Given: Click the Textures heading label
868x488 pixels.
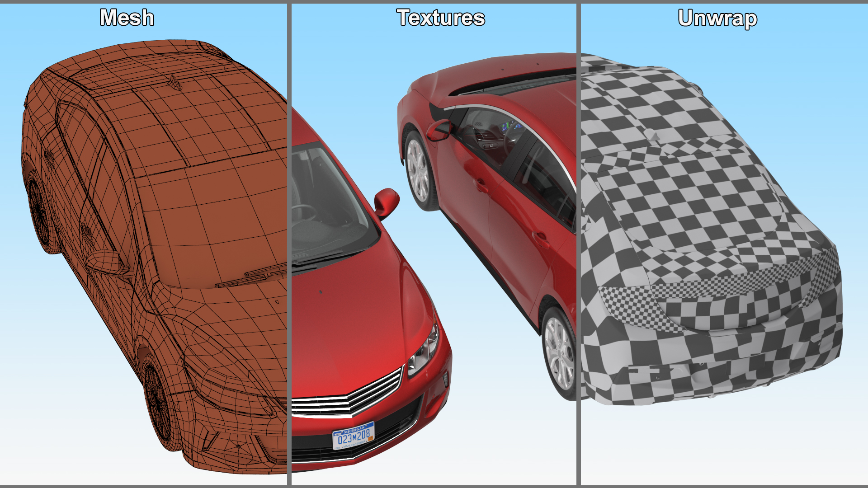Looking at the screenshot, I should 441,18.
